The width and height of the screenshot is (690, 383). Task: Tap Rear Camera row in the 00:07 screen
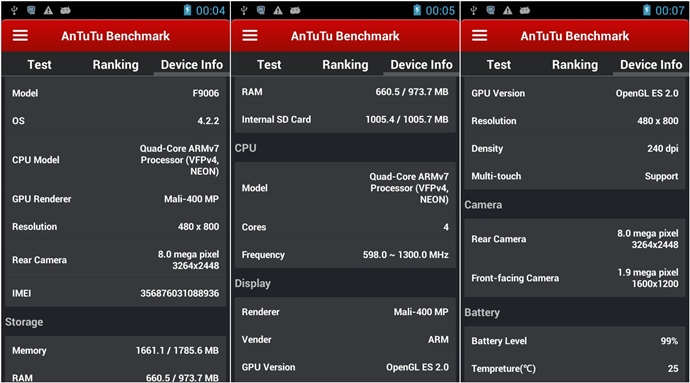575,239
